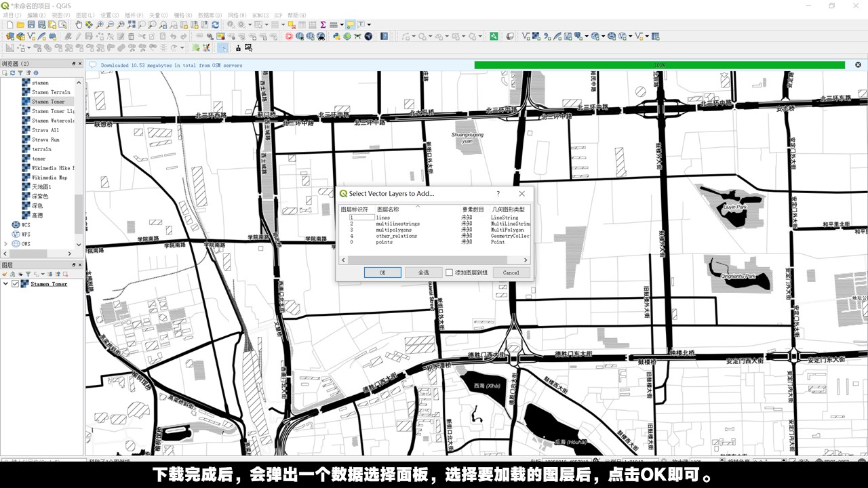
Task: Open the measure tool dropdown arrow
Action: (342, 24)
